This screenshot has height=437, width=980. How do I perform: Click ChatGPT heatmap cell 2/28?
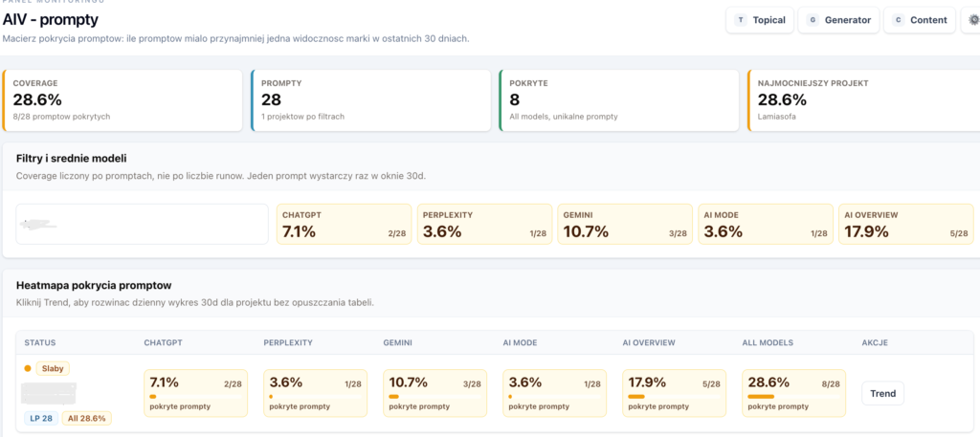(x=195, y=393)
